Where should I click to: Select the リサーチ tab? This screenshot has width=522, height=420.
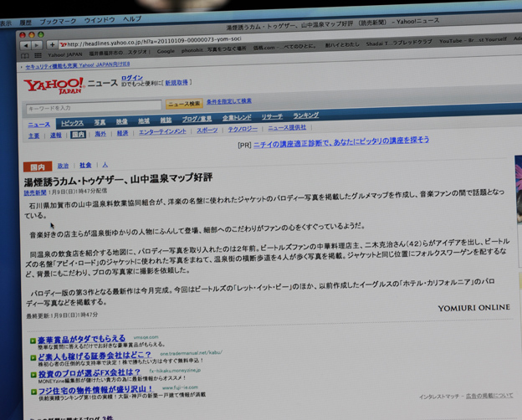[272, 116]
